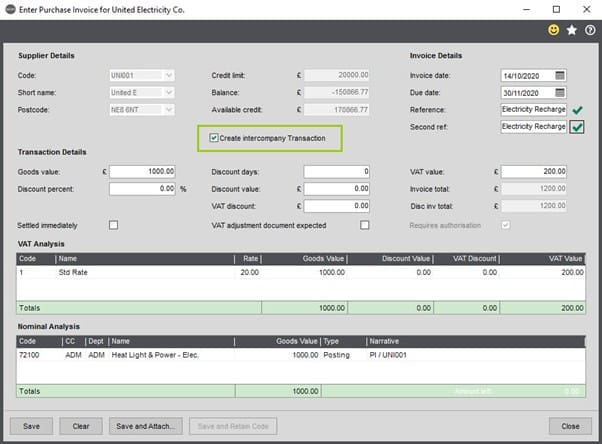Expand the Postcode dropdown
602x444 pixels.
[x=169, y=110]
